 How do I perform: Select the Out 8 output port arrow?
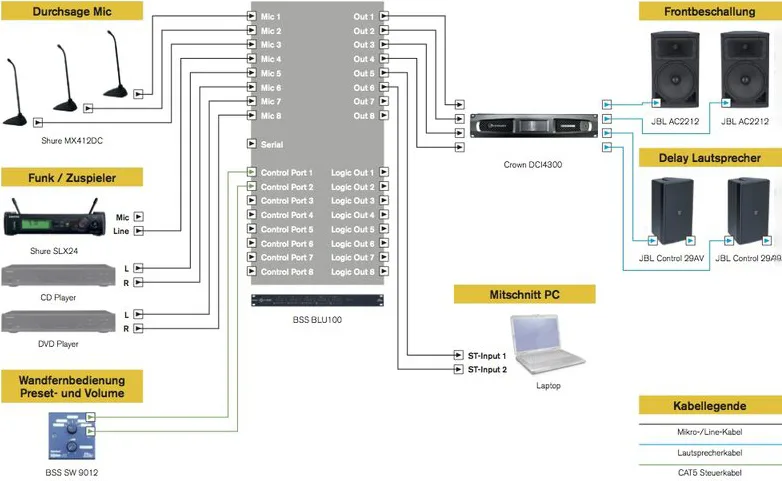click(385, 116)
